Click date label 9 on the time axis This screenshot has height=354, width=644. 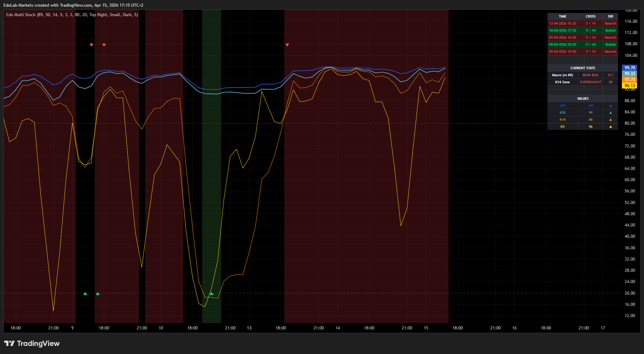click(x=72, y=328)
